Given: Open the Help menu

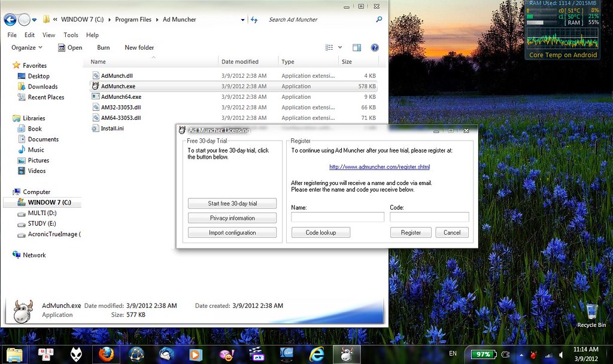Looking at the screenshot, I should 92,35.
